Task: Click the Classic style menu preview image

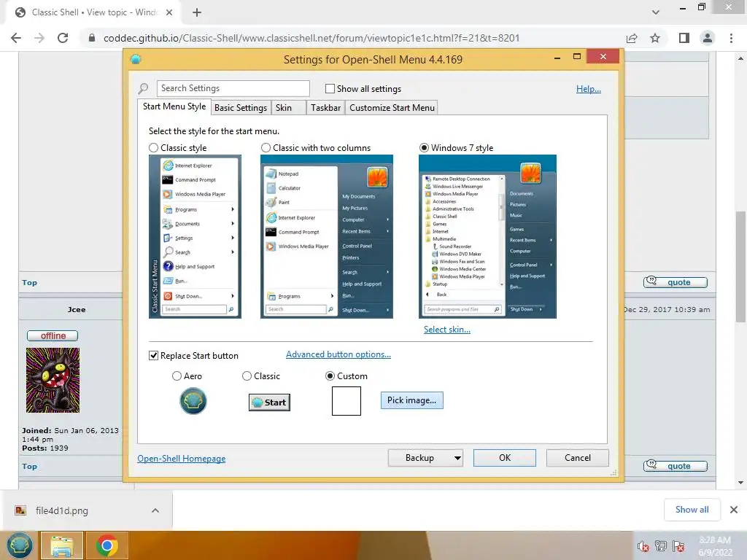Action: pos(195,237)
